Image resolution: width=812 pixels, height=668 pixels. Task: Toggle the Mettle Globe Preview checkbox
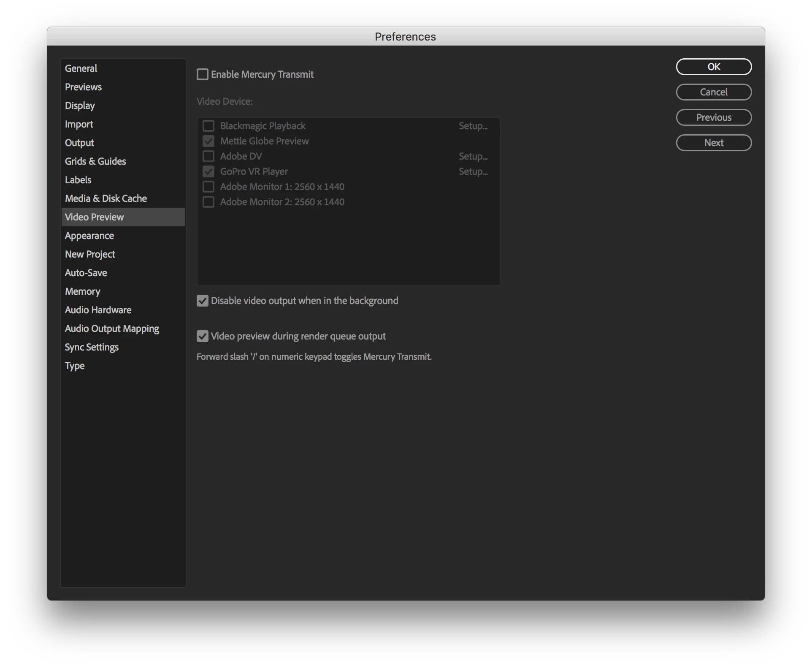(x=208, y=141)
